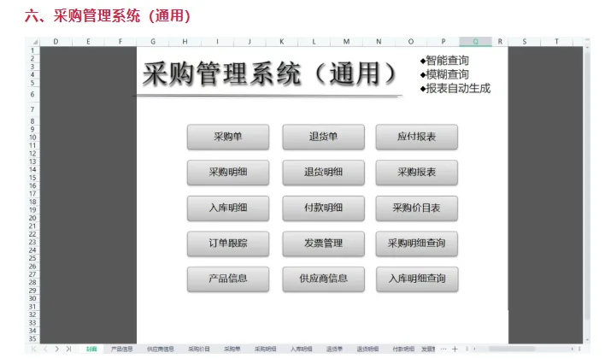Open the 退货单 button
The height and width of the screenshot is (364, 605).
click(x=323, y=137)
